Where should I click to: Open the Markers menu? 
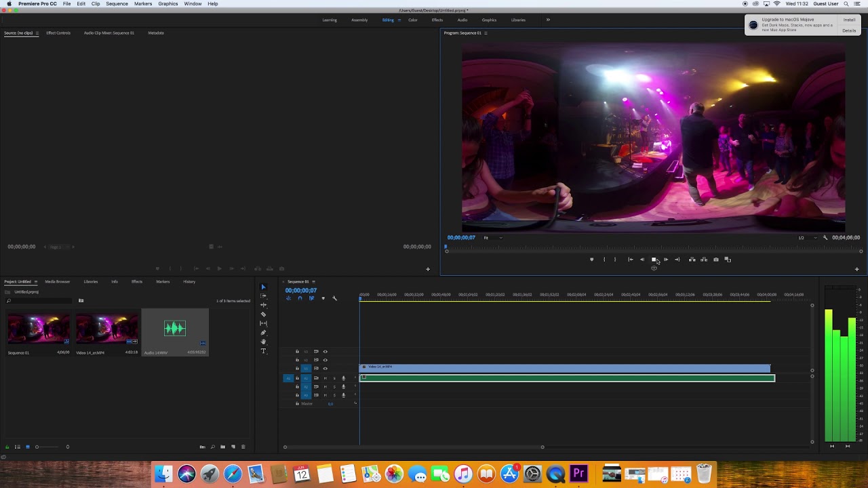click(143, 4)
